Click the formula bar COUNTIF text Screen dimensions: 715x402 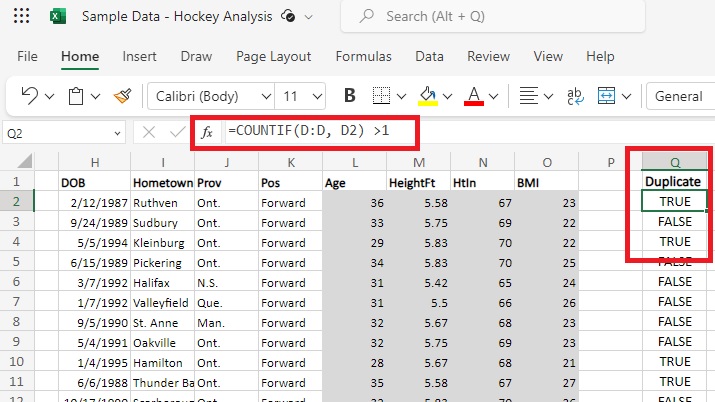309,131
